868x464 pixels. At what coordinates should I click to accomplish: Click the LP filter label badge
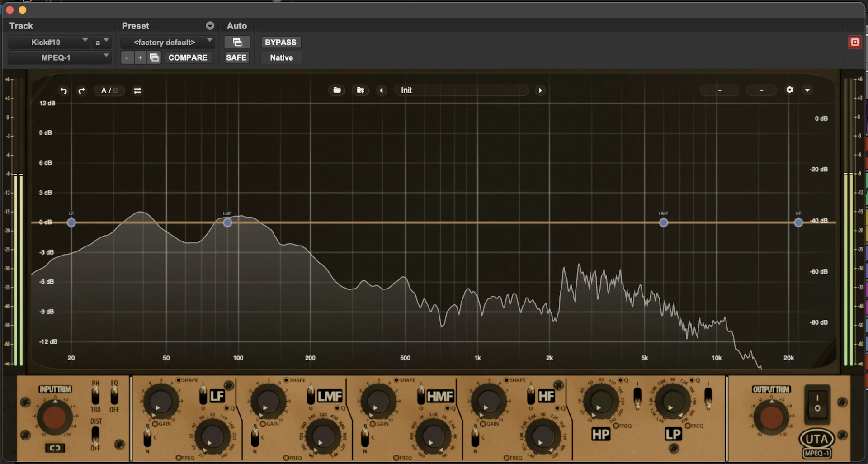click(673, 434)
